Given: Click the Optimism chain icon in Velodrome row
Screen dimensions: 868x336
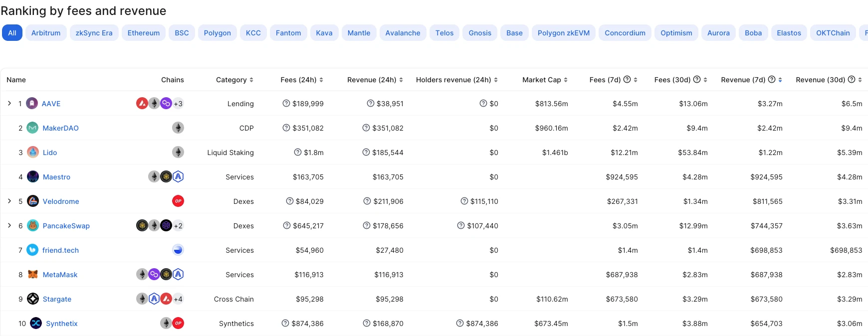Looking at the screenshot, I should [178, 201].
